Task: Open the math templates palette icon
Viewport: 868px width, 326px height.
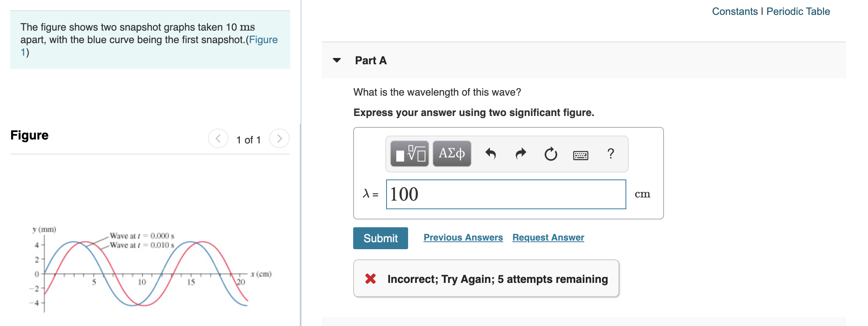Action: pos(409,154)
